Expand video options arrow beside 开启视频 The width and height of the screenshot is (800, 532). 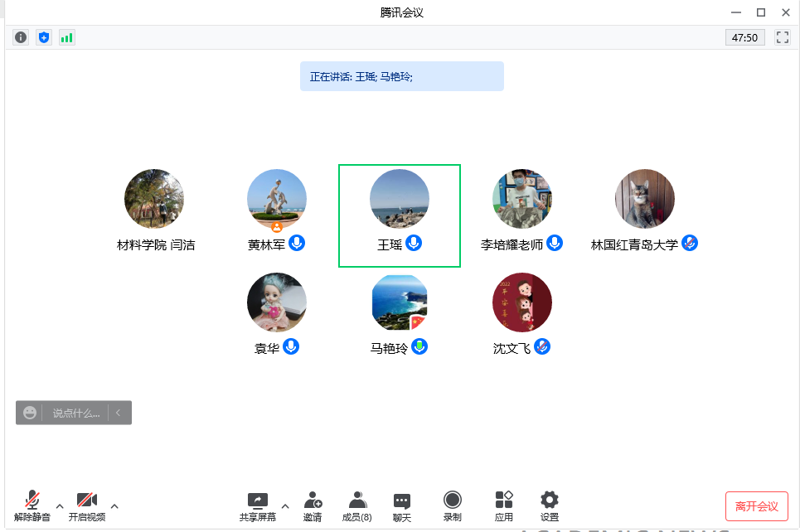click(114, 505)
